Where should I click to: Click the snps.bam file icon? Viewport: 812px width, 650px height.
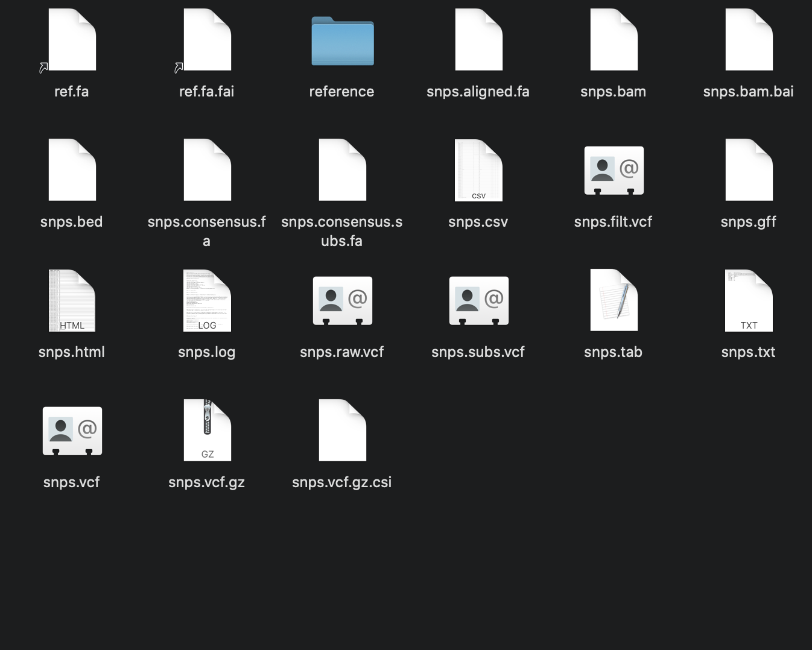click(613, 39)
